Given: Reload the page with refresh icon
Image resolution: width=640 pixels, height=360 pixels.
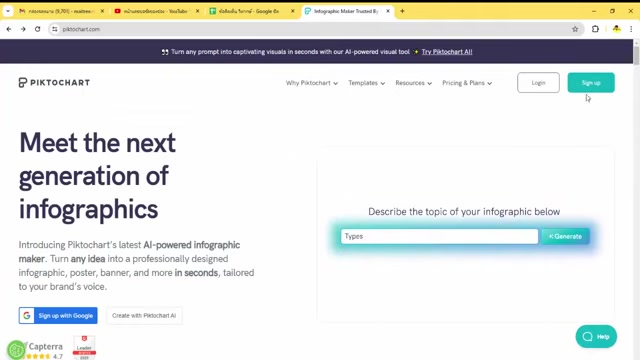Looking at the screenshot, I should 38,29.
